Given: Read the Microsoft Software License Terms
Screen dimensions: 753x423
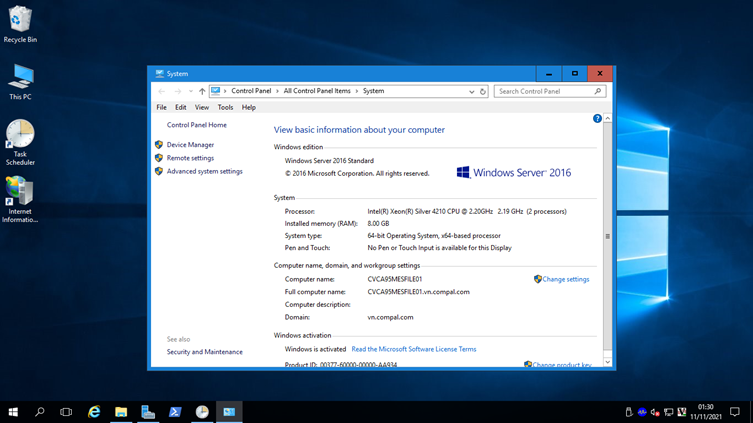Looking at the screenshot, I should [414, 350].
